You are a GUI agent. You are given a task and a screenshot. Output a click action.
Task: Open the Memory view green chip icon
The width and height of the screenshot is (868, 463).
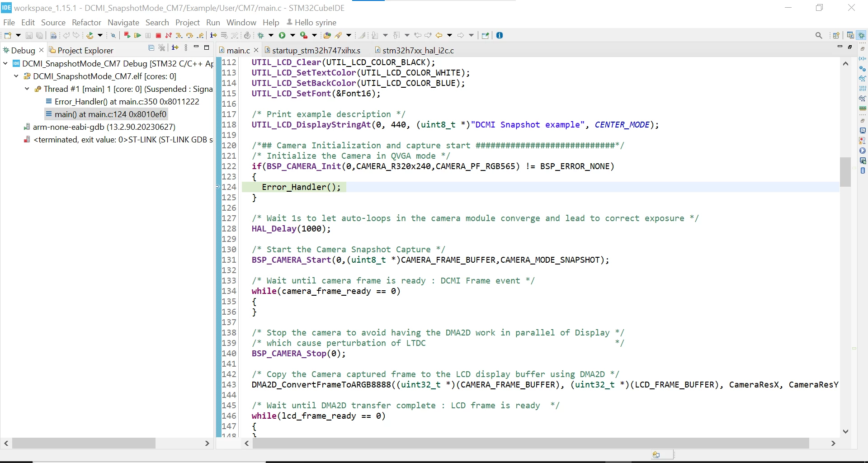tap(863, 108)
